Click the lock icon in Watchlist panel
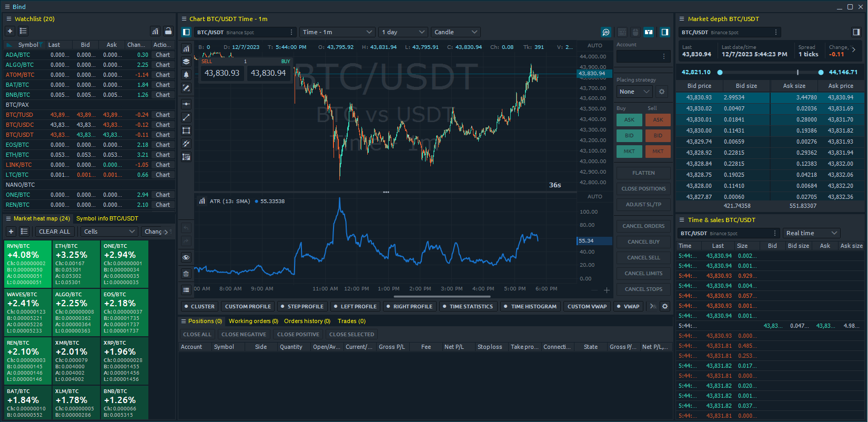 [x=168, y=32]
